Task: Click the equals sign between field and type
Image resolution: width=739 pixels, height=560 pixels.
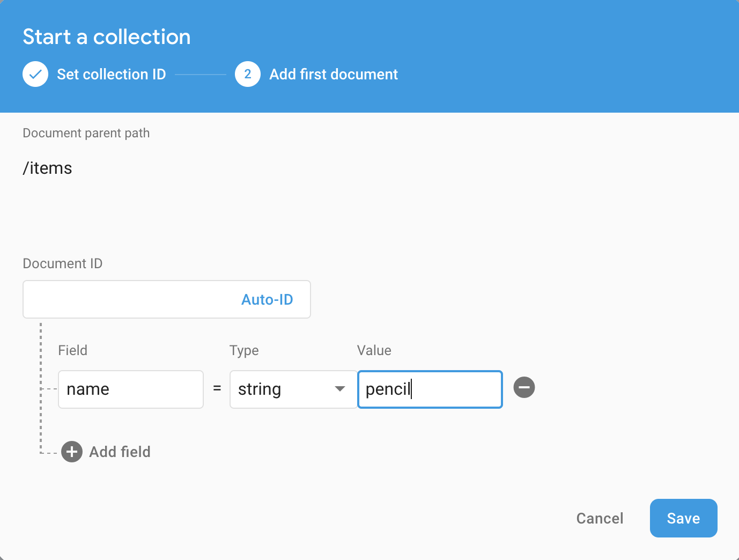Action: coord(216,389)
